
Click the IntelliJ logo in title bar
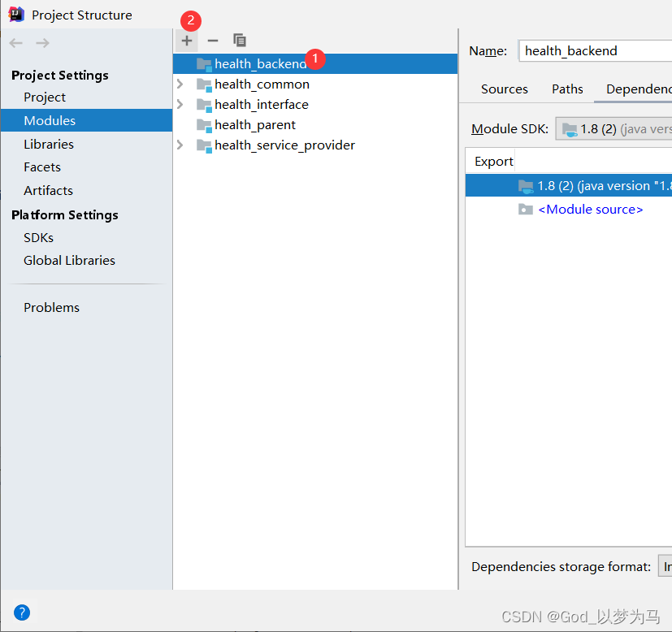[16, 14]
